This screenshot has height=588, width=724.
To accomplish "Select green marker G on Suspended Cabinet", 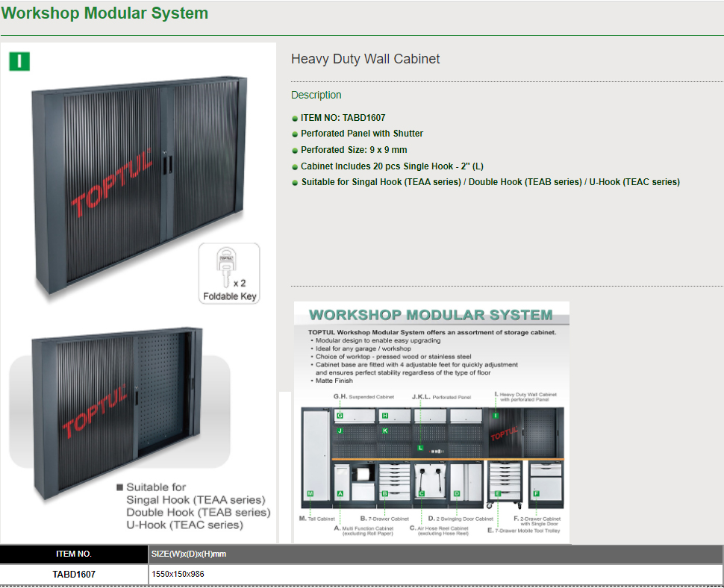I will coord(340,416).
